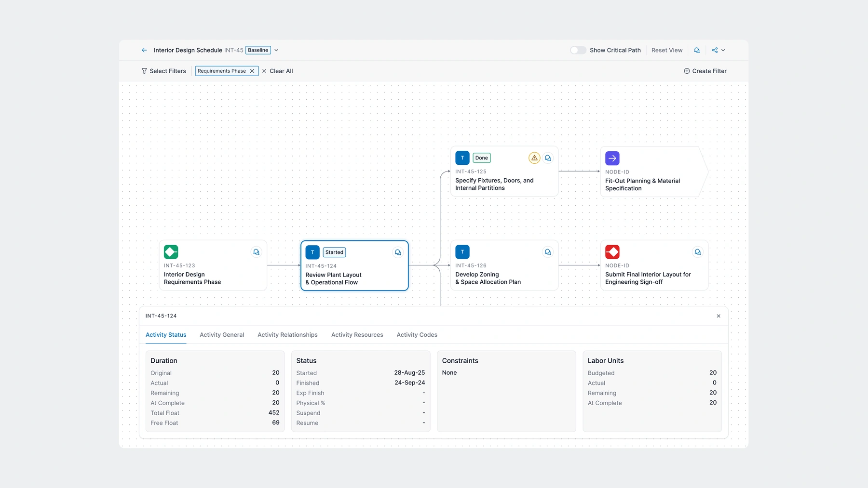Screen dimensions: 868x488
Task: Click green milestone icon on INT-45-123 card
Action: [x=171, y=252]
